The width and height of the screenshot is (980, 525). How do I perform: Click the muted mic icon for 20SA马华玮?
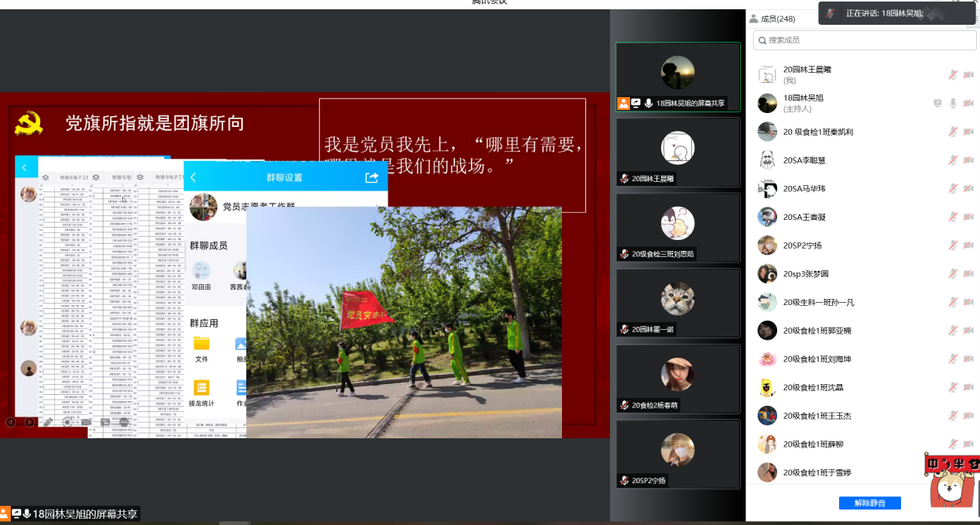(953, 189)
